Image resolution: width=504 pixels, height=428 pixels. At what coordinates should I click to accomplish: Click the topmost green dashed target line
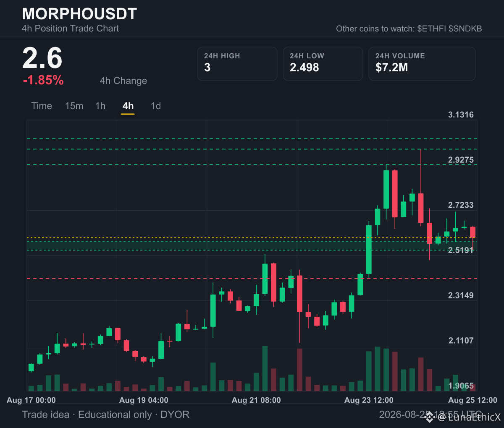[x=252, y=138]
